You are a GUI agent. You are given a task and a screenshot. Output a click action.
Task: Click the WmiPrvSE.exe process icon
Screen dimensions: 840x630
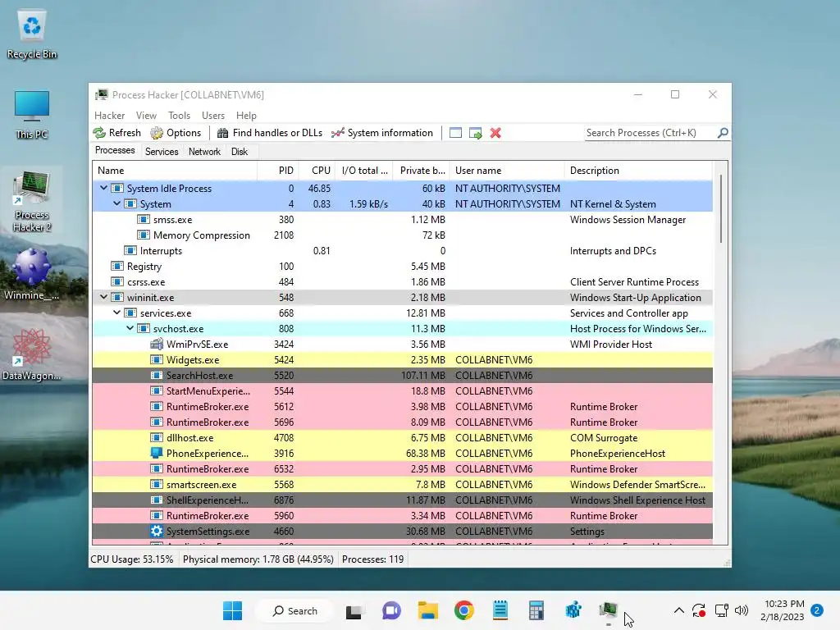pyautogui.click(x=157, y=344)
